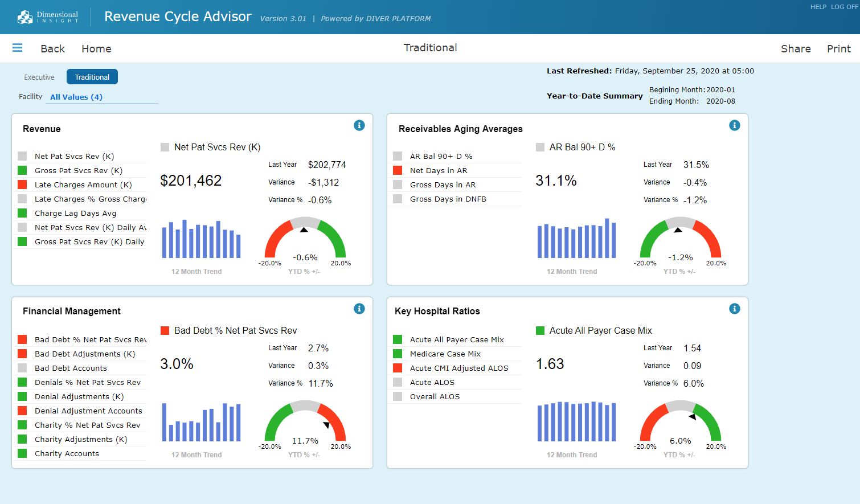Click red swatch beside Late Charges Amount

pos(22,185)
